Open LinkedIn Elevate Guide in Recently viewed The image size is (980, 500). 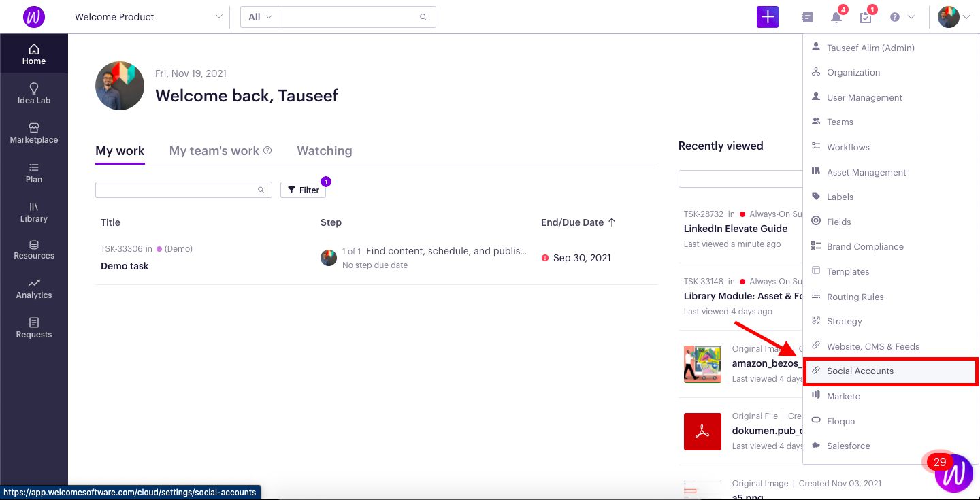click(736, 229)
